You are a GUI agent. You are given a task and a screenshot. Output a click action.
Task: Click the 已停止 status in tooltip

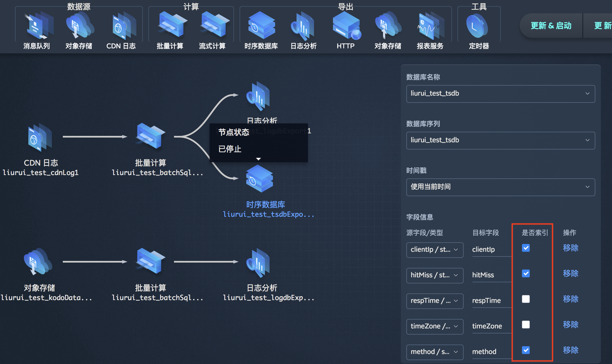click(230, 149)
